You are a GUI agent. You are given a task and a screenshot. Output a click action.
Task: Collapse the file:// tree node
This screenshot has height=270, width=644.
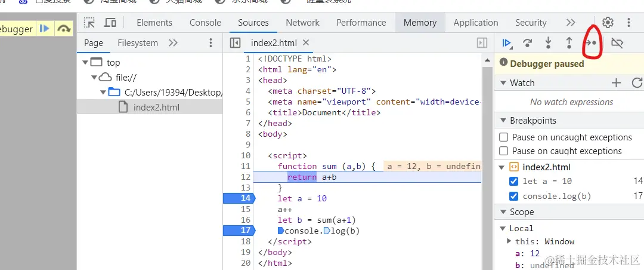coord(94,78)
